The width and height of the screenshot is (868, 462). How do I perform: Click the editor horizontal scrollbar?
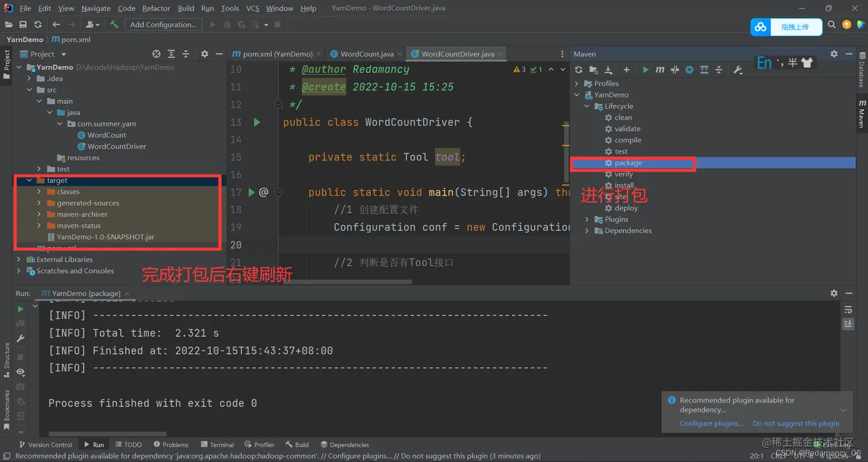click(x=347, y=282)
